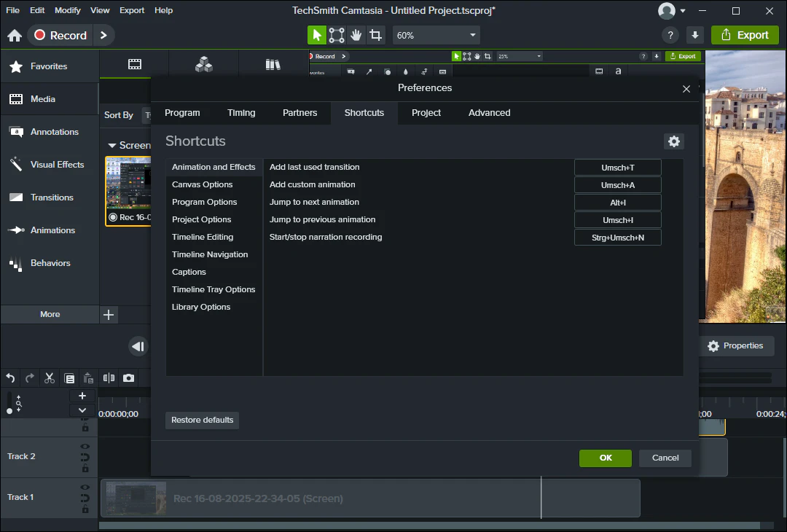This screenshot has width=787, height=532.
Task: Adjust the timeline zoom slider handle
Action: click(x=9, y=411)
